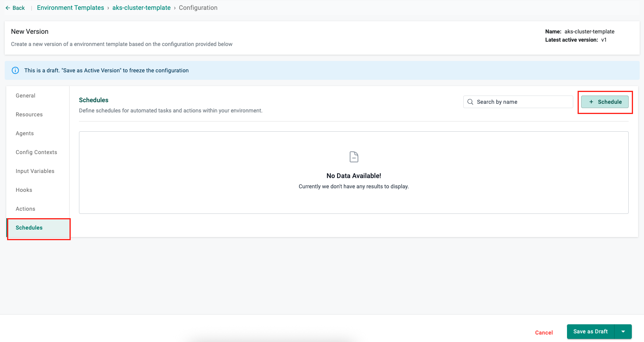The image size is (644, 342).
Task: Click the Search by name field
Action: 523,102
